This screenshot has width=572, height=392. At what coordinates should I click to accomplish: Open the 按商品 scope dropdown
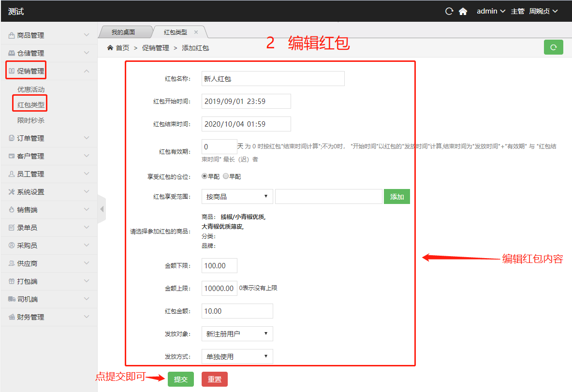click(x=237, y=197)
